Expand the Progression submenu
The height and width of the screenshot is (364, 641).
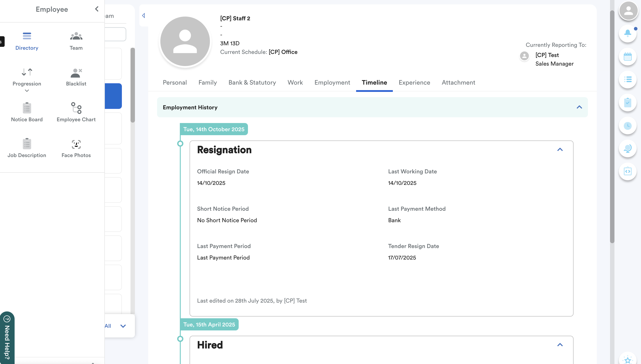coord(27,91)
